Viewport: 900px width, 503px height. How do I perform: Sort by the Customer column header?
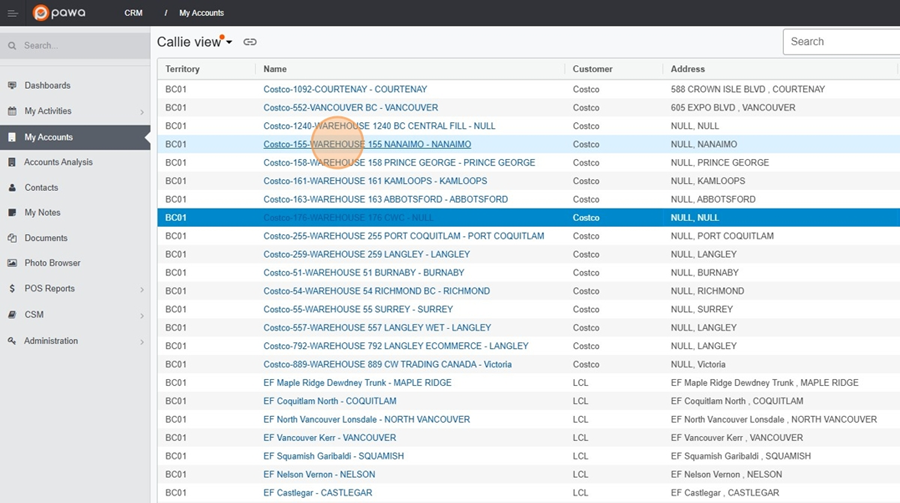click(x=592, y=69)
